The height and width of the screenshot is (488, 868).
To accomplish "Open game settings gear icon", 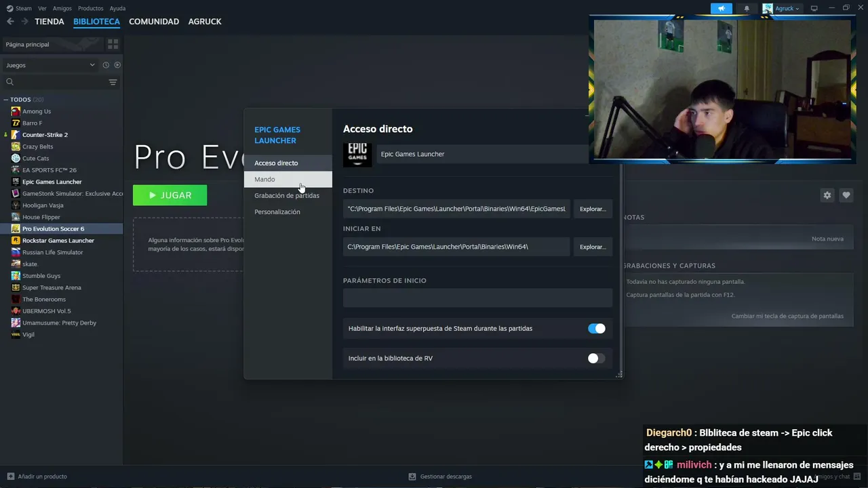I will coord(827,195).
